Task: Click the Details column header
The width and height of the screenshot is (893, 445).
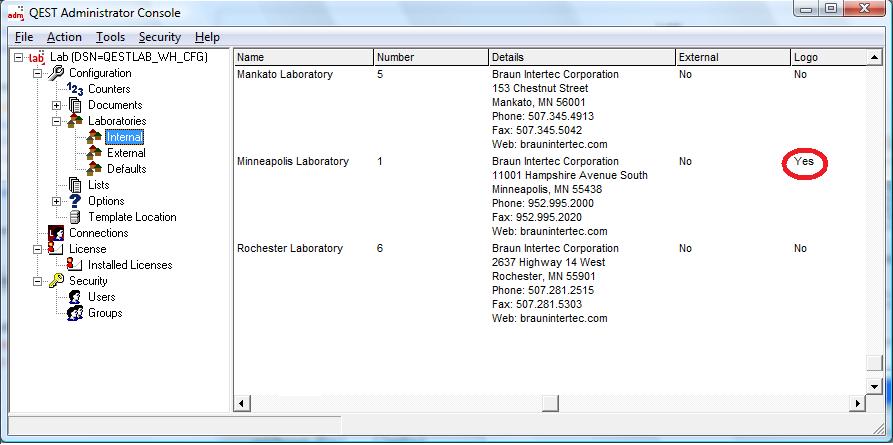Action: (580, 57)
